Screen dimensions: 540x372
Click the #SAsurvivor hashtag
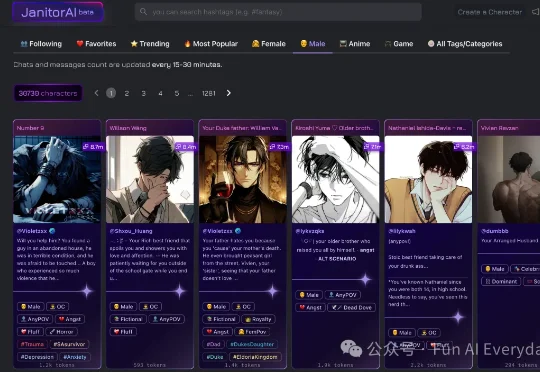click(69, 344)
